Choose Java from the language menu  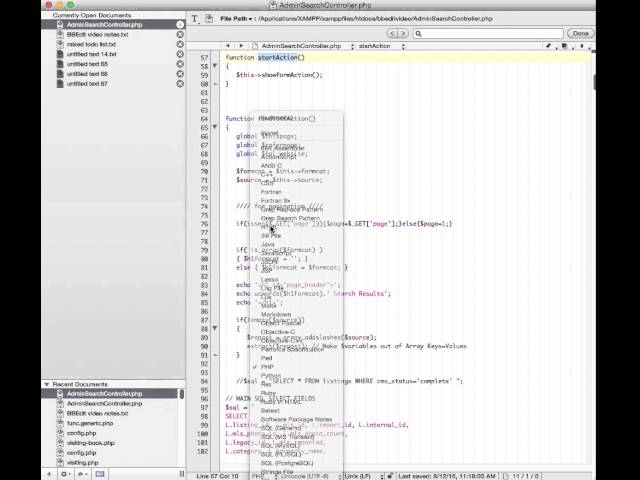[x=267, y=244]
